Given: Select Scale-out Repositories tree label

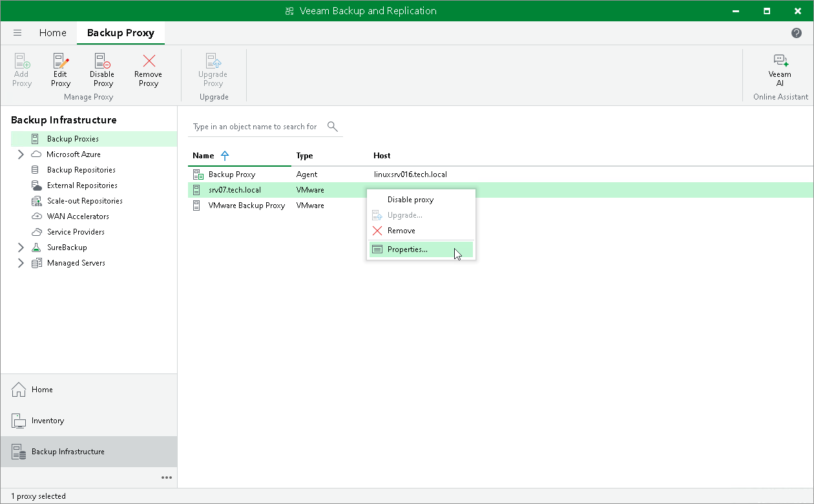Looking at the screenshot, I should click(x=85, y=201).
